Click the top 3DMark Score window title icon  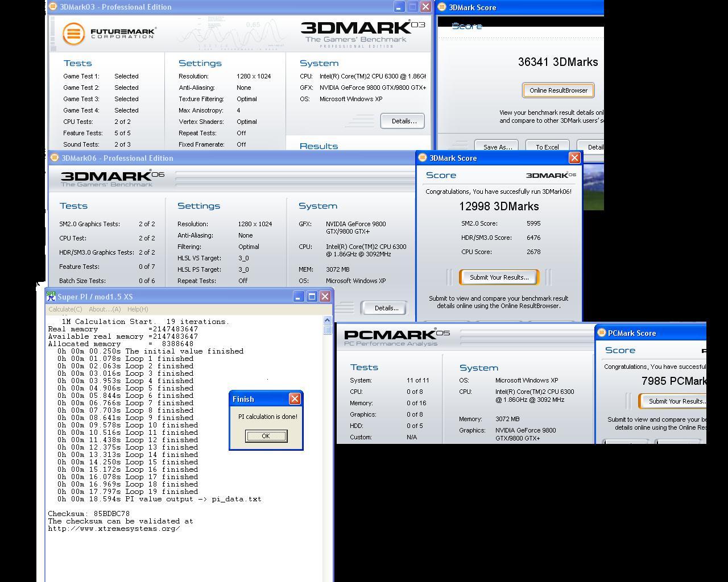pyautogui.click(x=442, y=7)
